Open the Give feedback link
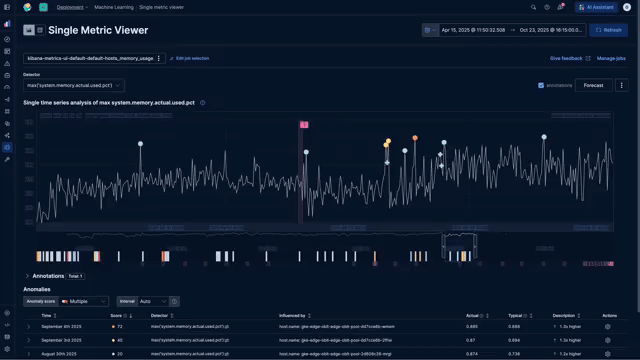 570,58
